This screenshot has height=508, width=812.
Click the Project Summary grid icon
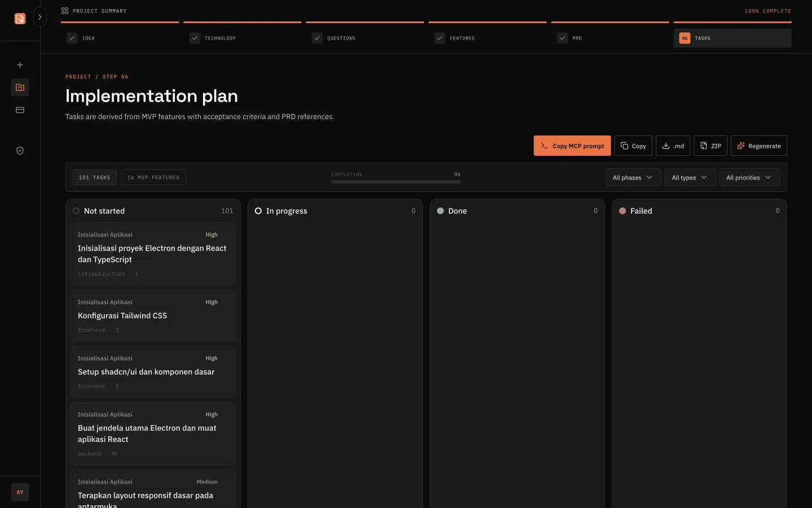pyautogui.click(x=65, y=11)
